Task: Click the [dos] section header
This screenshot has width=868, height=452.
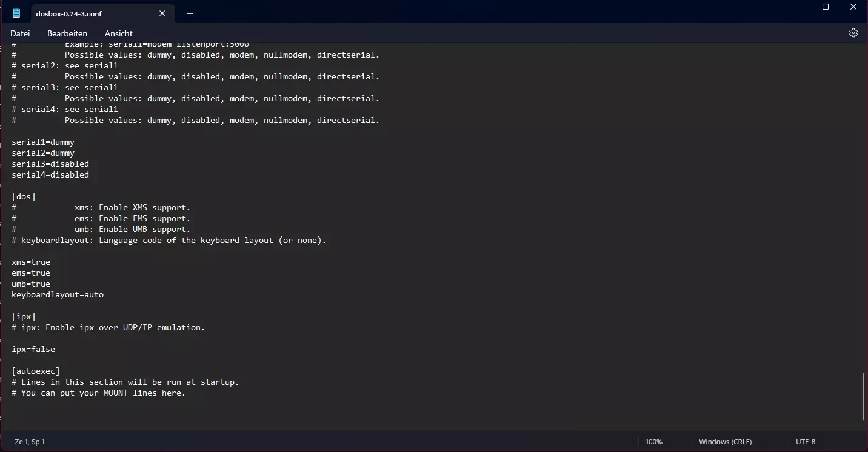Action: coord(24,196)
